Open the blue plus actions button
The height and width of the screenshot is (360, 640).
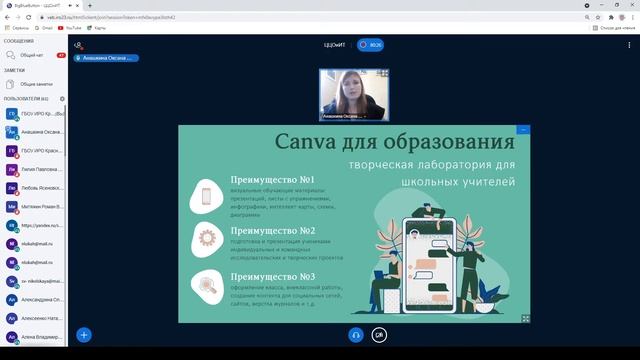pos(84,335)
